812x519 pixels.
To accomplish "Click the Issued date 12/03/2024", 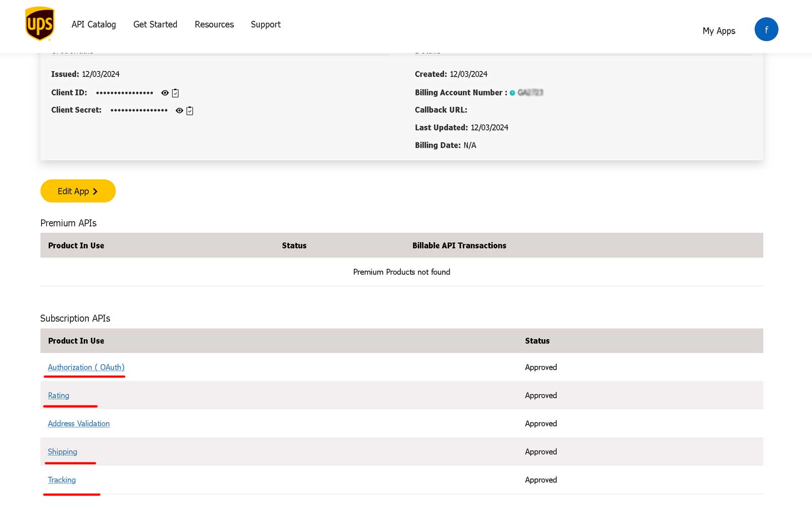I will click(x=101, y=74).
